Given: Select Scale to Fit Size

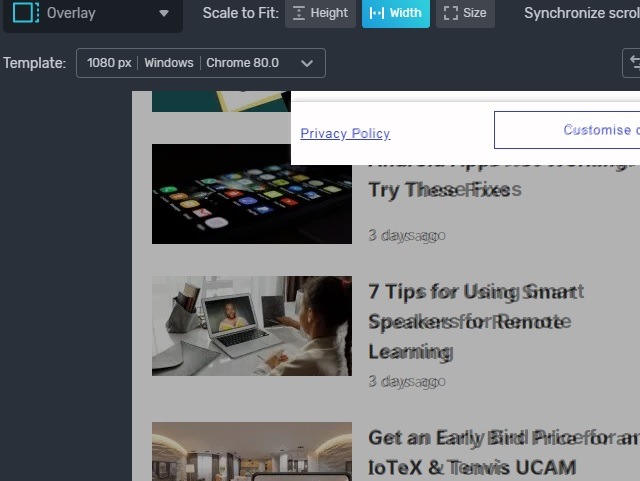Looking at the screenshot, I should tap(465, 13).
